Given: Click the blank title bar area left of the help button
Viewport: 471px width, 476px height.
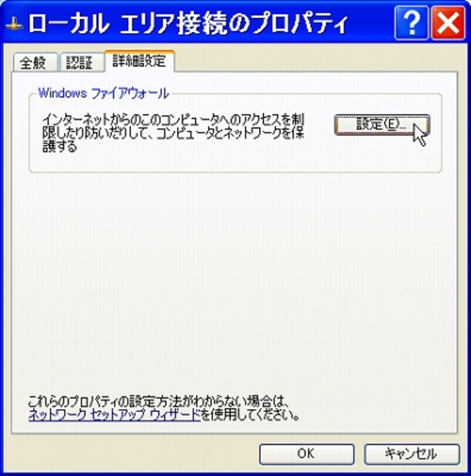Looking at the screenshot, I should click(x=372, y=24).
